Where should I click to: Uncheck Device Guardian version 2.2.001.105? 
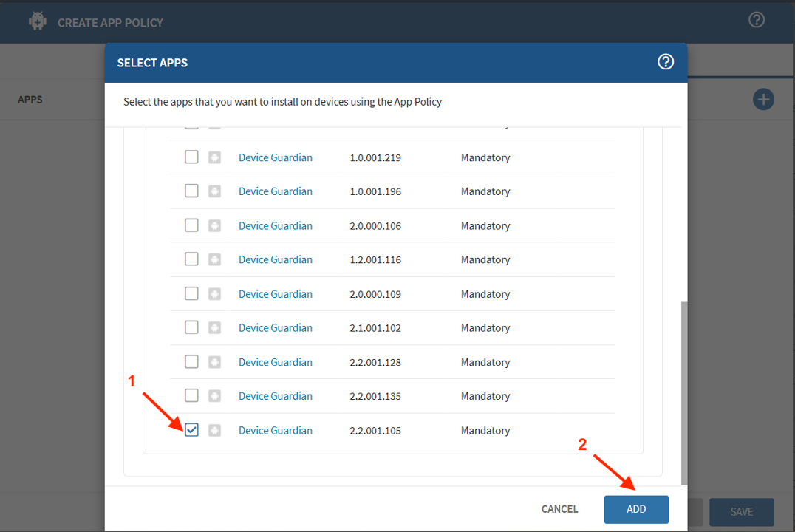click(191, 430)
